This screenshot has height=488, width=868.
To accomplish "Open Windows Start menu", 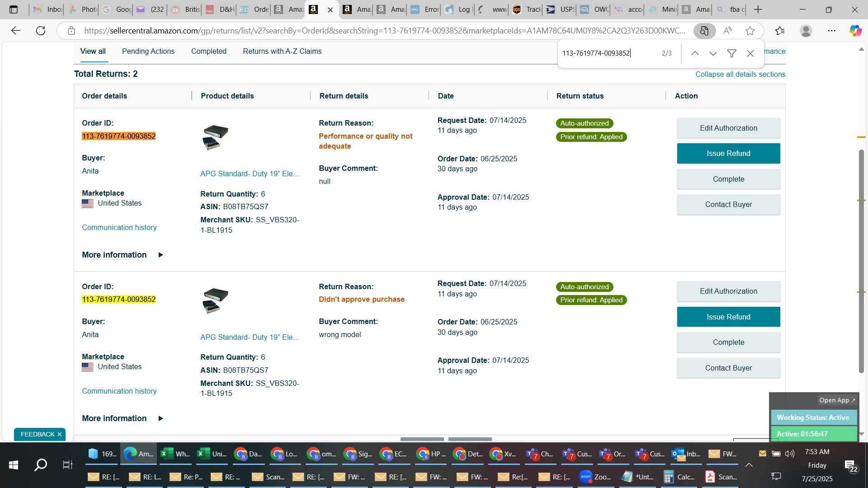I will click(14, 465).
